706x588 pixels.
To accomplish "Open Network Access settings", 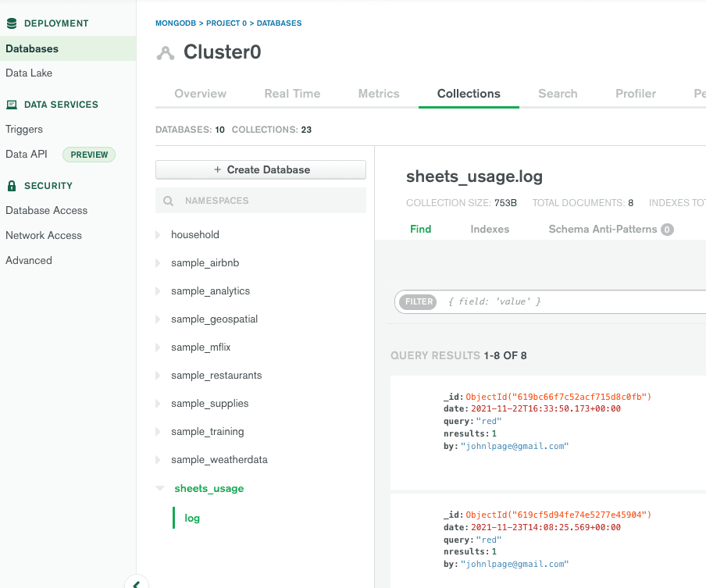I will click(44, 236).
